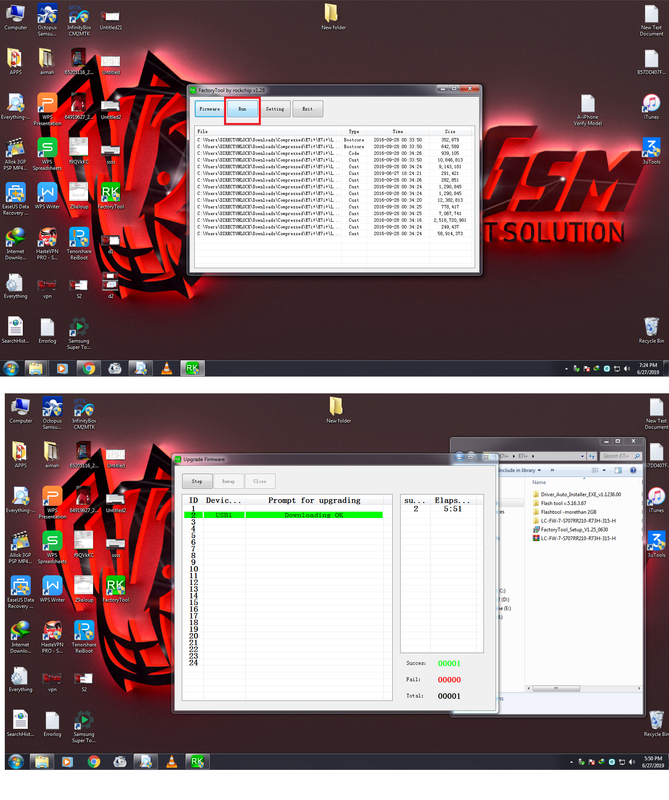Viewport: 669px width, 800px height.
Task: Click the Exit button in FactoryTool
Action: (307, 109)
